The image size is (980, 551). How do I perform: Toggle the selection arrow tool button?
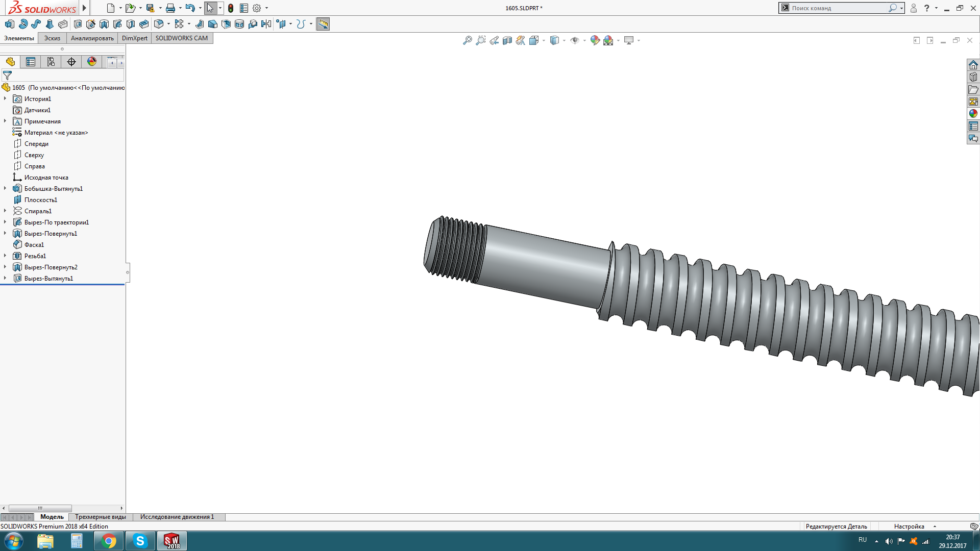point(210,8)
